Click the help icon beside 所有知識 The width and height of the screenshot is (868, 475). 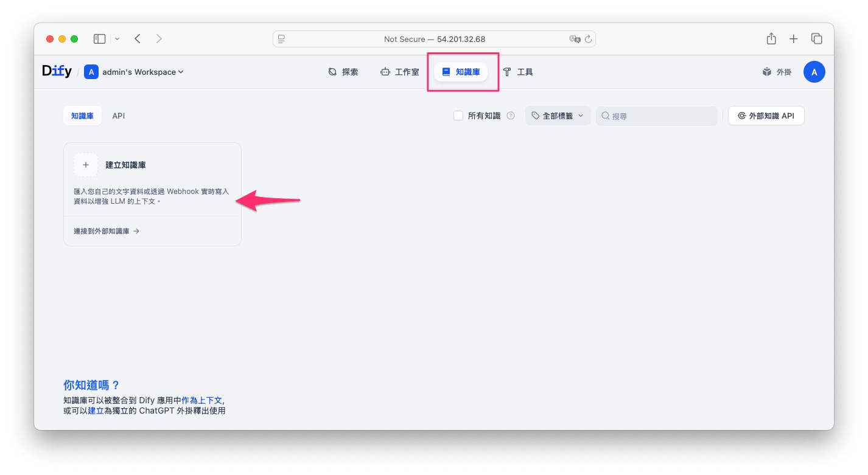[511, 116]
